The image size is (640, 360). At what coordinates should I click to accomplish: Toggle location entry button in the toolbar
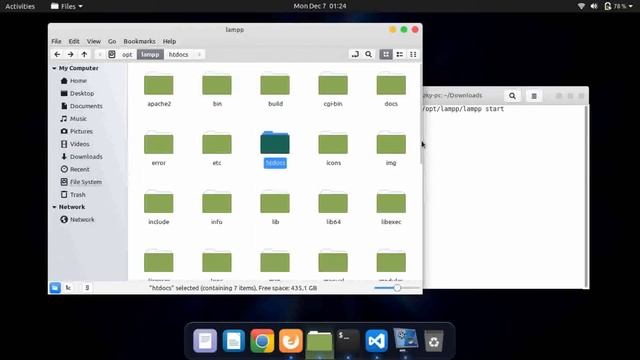(x=355, y=54)
